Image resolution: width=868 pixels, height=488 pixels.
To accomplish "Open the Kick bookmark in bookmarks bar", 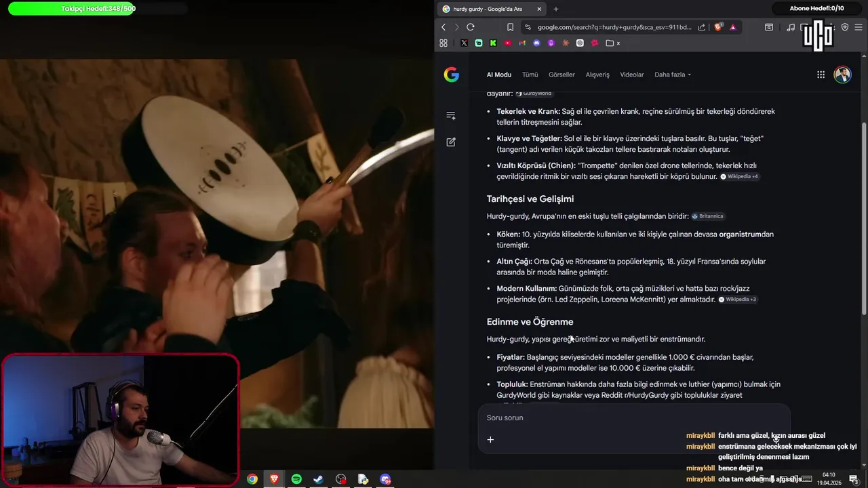I will pyautogui.click(x=493, y=43).
